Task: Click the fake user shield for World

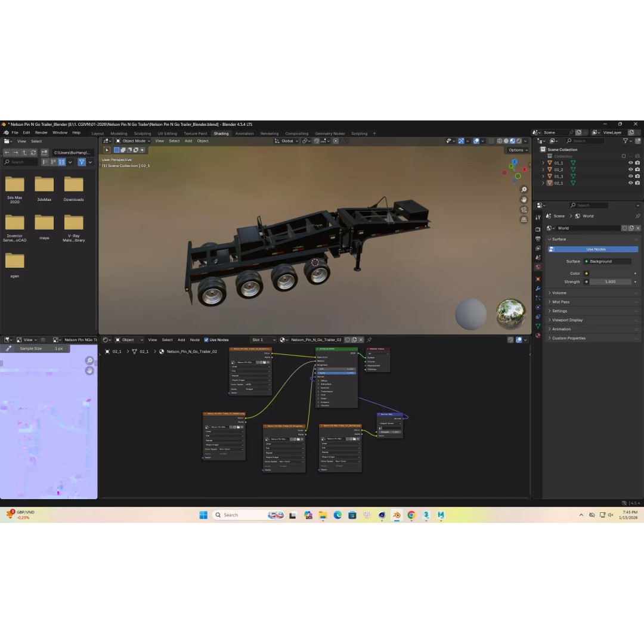Action: (x=624, y=228)
